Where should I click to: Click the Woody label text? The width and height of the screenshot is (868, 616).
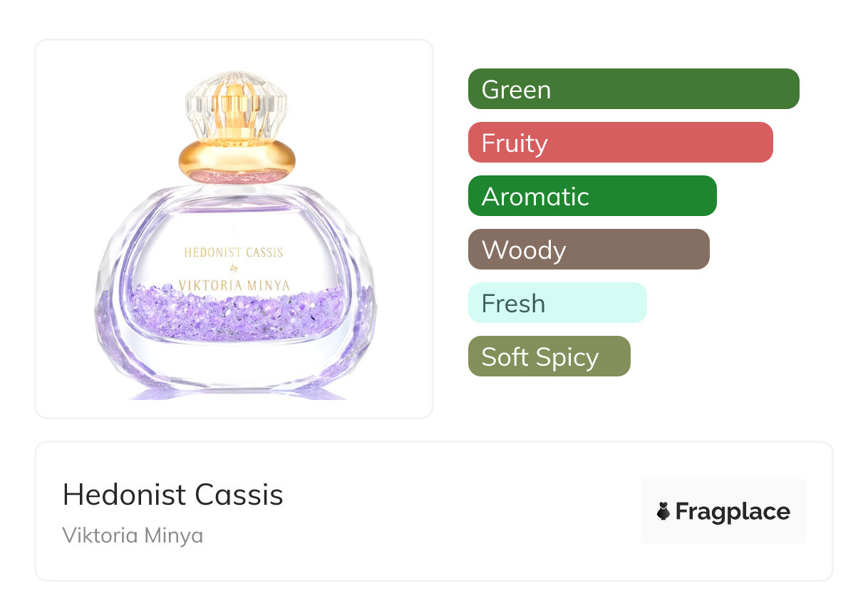point(524,250)
